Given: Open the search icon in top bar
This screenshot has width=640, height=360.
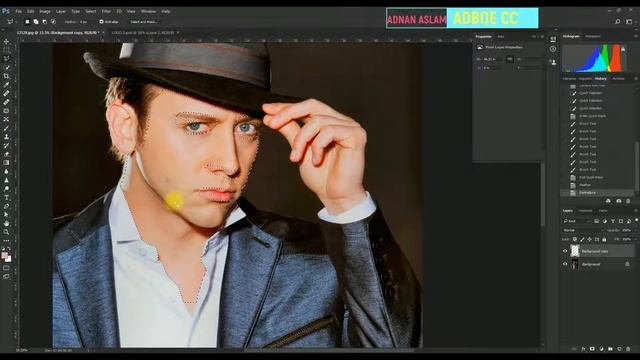Looking at the screenshot, I should 618,22.
